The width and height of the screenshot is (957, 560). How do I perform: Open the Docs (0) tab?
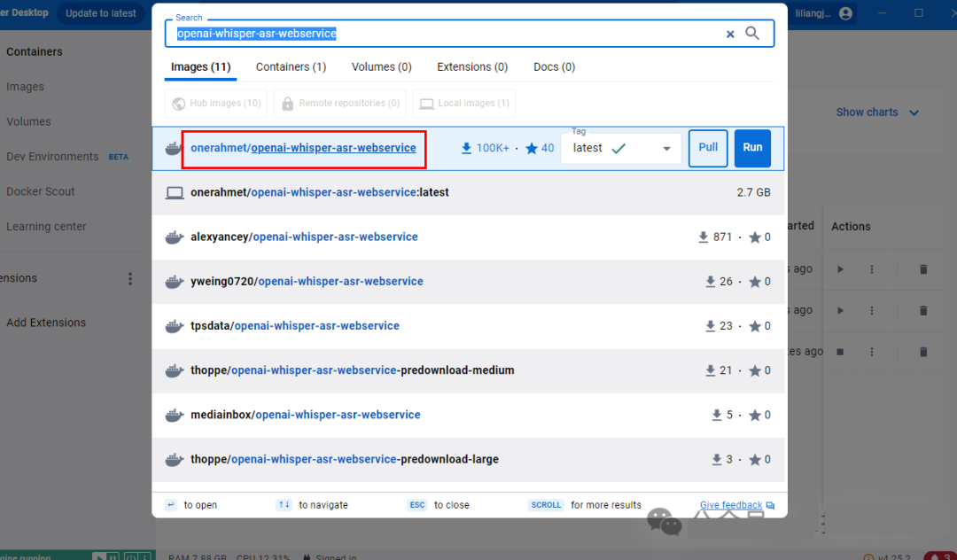pyautogui.click(x=554, y=67)
